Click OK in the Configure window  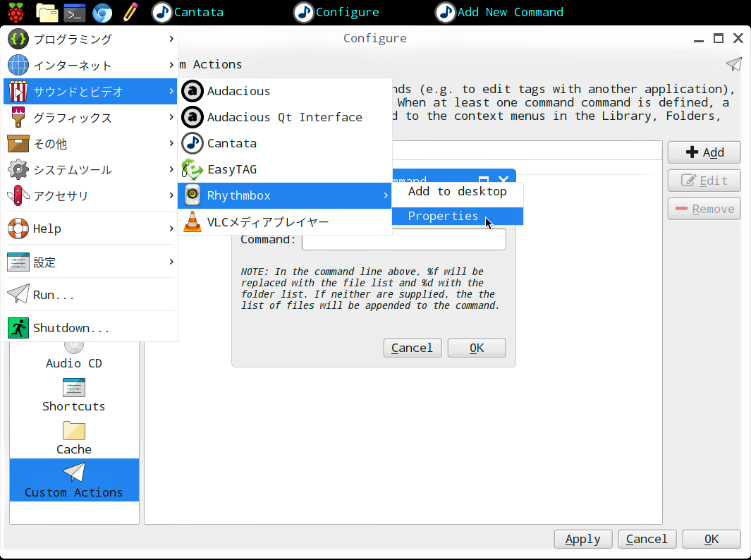pos(712,539)
